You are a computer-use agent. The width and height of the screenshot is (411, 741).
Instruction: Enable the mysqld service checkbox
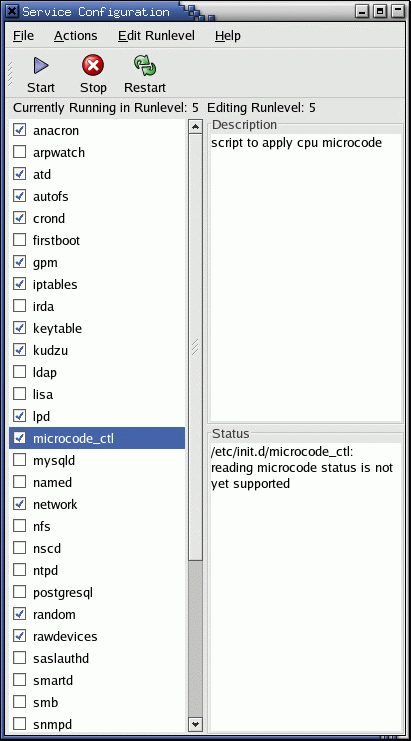pos(19,460)
